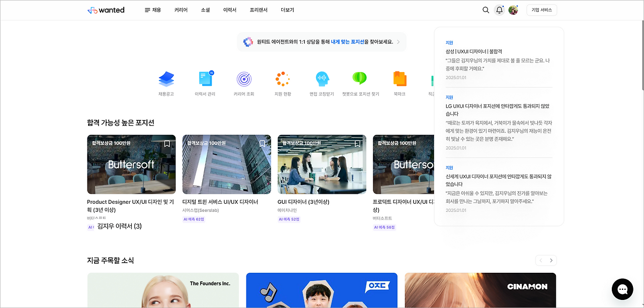Click the 'AI 예측 62점' badge
644x308 pixels.
click(194, 219)
